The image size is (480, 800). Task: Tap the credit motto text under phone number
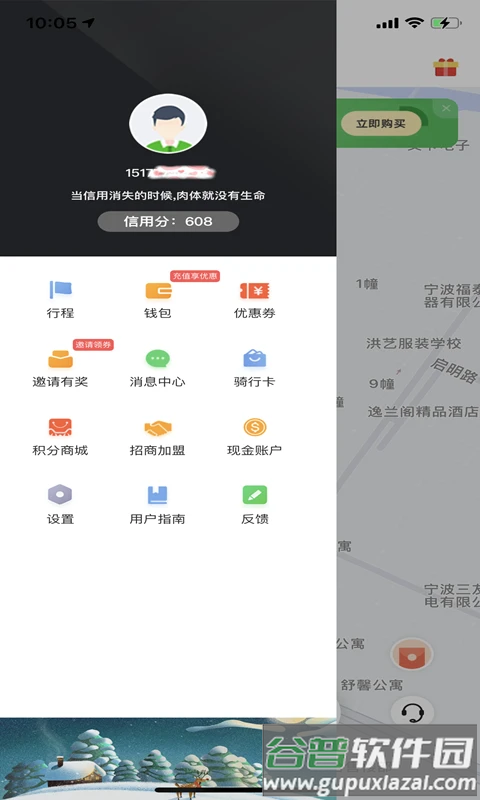(x=168, y=195)
